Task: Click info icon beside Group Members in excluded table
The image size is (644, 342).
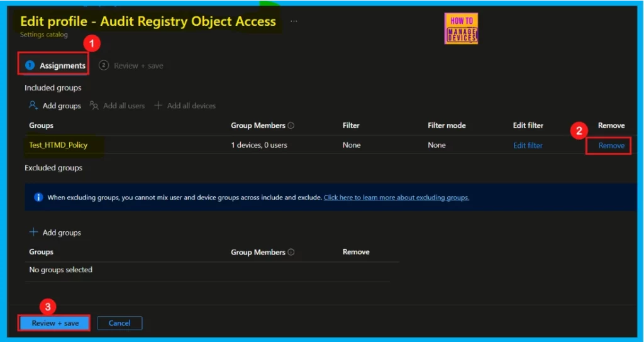Action: [291, 252]
